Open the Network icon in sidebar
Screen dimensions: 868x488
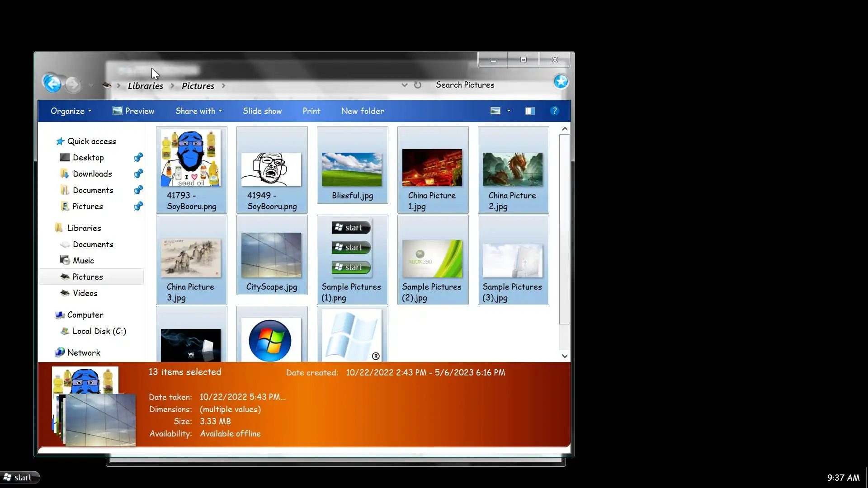[60, 352]
